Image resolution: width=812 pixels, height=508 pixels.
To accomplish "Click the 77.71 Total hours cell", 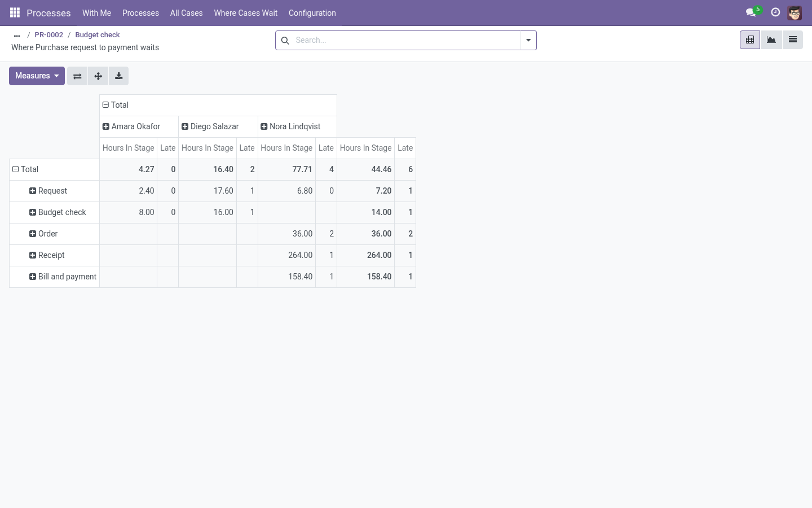I will [286, 169].
